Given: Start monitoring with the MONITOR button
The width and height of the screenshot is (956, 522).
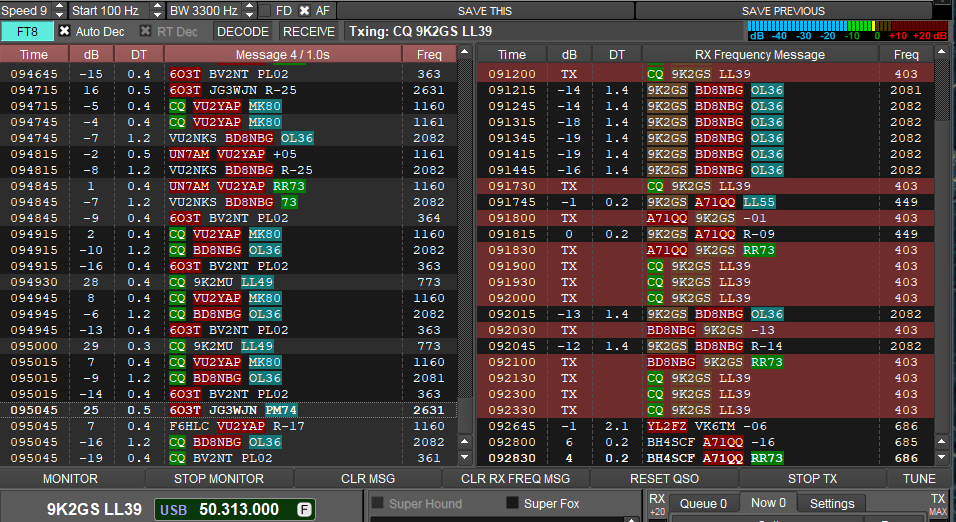Looking at the screenshot, I should [70, 479].
